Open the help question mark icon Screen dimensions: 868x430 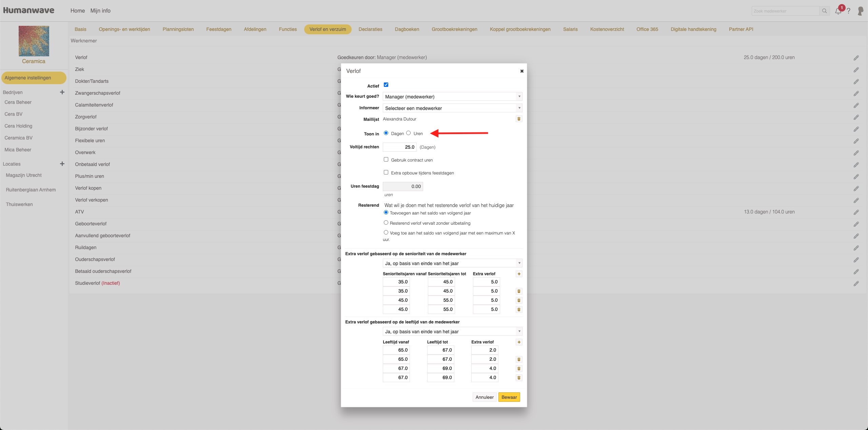(x=848, y=11)
